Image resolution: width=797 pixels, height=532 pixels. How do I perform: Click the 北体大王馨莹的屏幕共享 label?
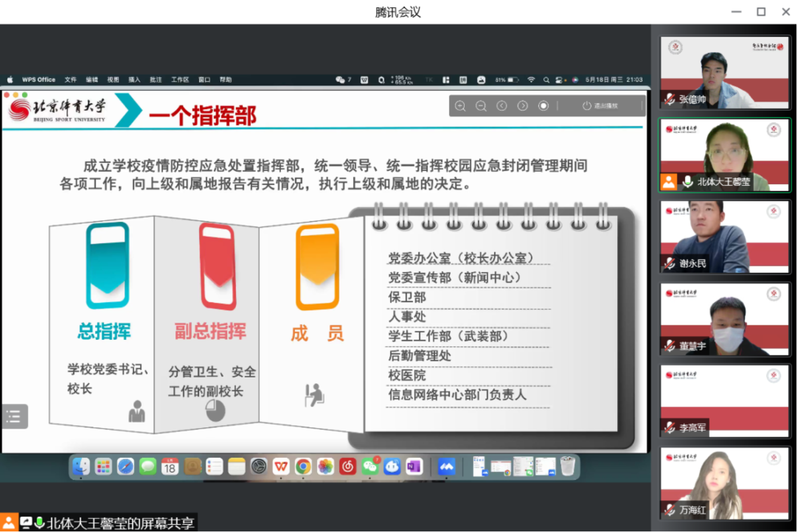pos(121,524)
